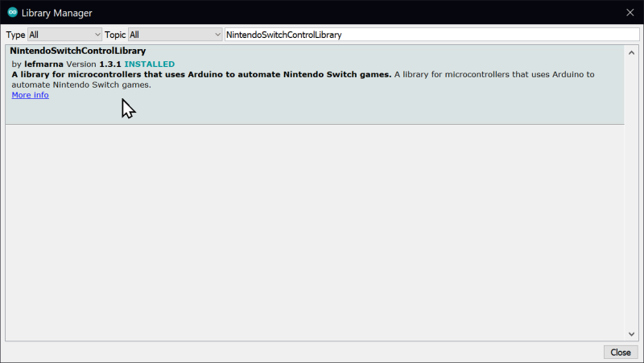Select the NintendoSwitchControlLibrary title

[x=77, y=51]
